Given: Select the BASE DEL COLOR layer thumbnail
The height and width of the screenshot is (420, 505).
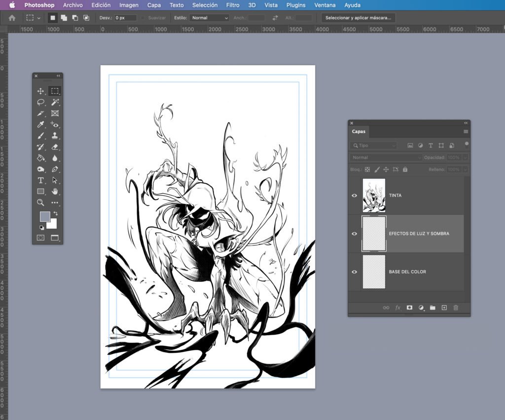Looking at the screenshot, I should (374, 272).
